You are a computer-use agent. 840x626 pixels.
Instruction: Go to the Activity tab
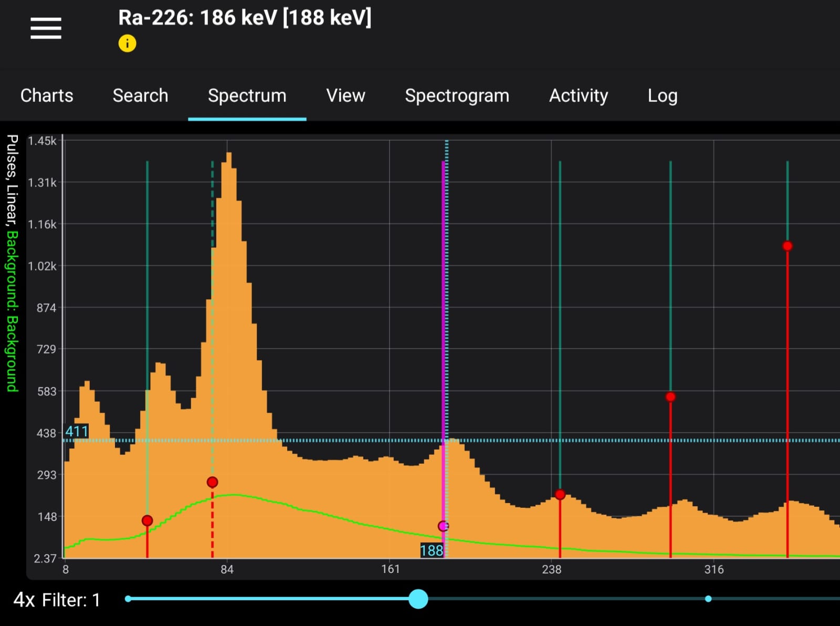(x=578, y=96)
